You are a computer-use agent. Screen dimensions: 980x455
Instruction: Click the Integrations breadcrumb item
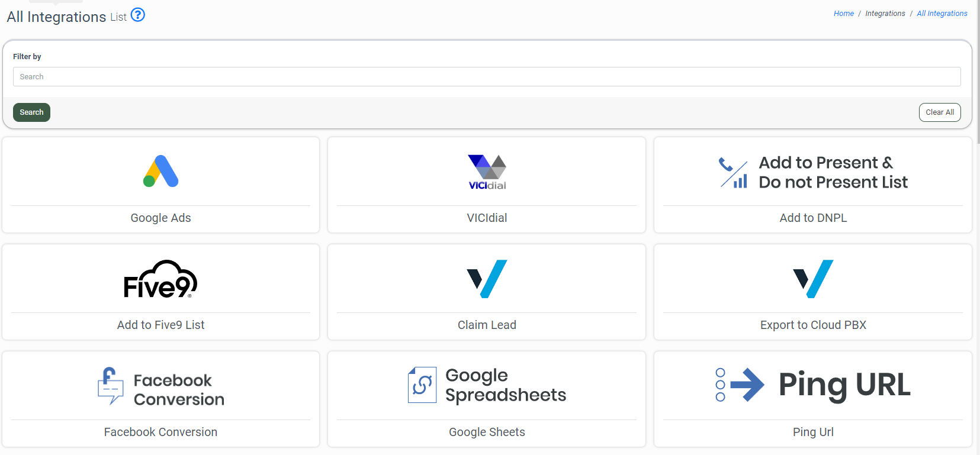[x=885, y=14]
